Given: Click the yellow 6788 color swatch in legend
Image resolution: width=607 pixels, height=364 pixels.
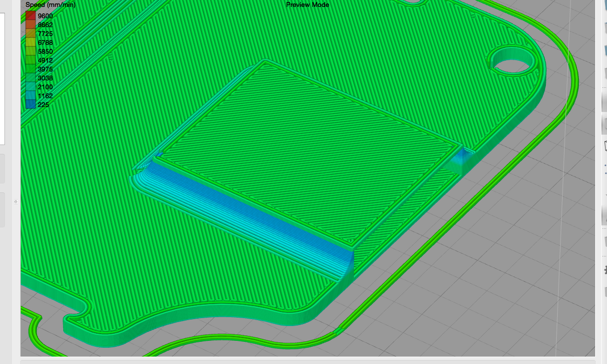Looking at the screenshot, I should point(31,42).
